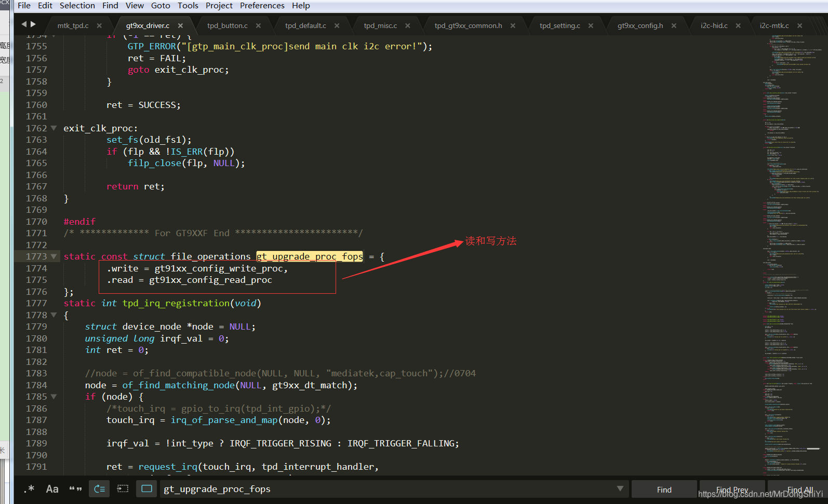Image resolution: width=828 pixels, height=504 pixels.
Task: Open the Edit menu
Action: [45, 6]
